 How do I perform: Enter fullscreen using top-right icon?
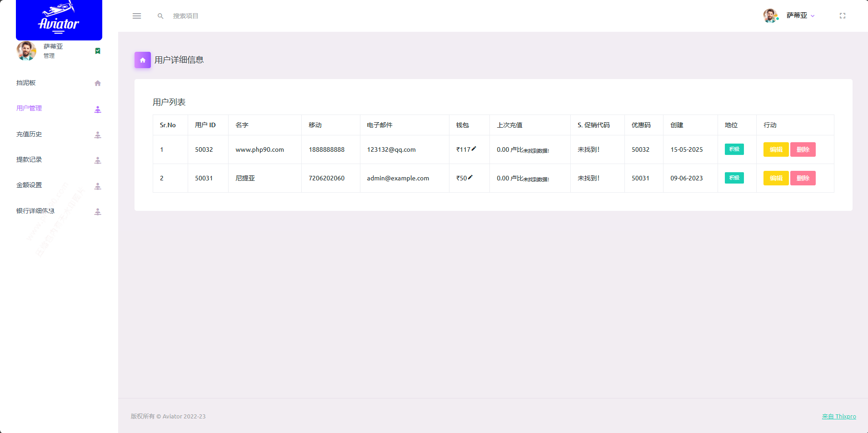842,16
